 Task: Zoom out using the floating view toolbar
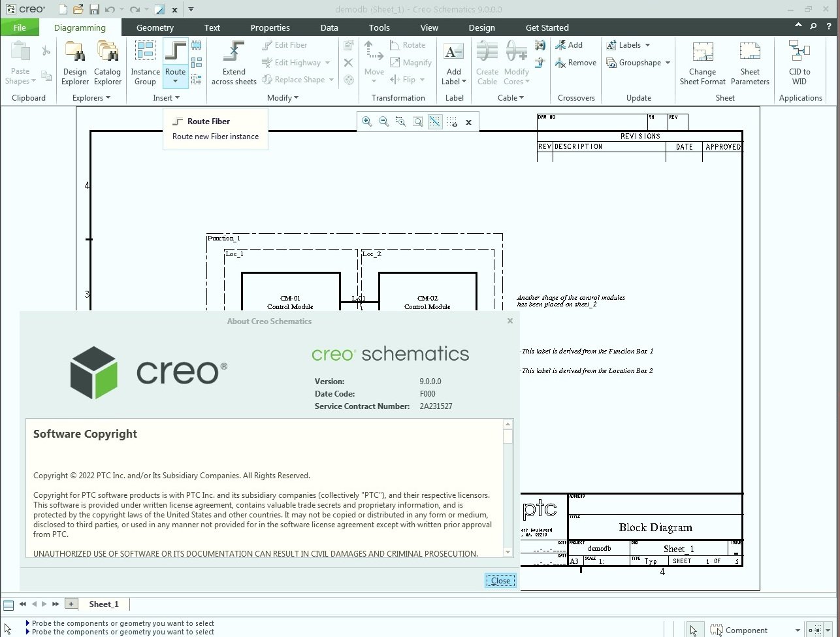[x=384, y=122]
